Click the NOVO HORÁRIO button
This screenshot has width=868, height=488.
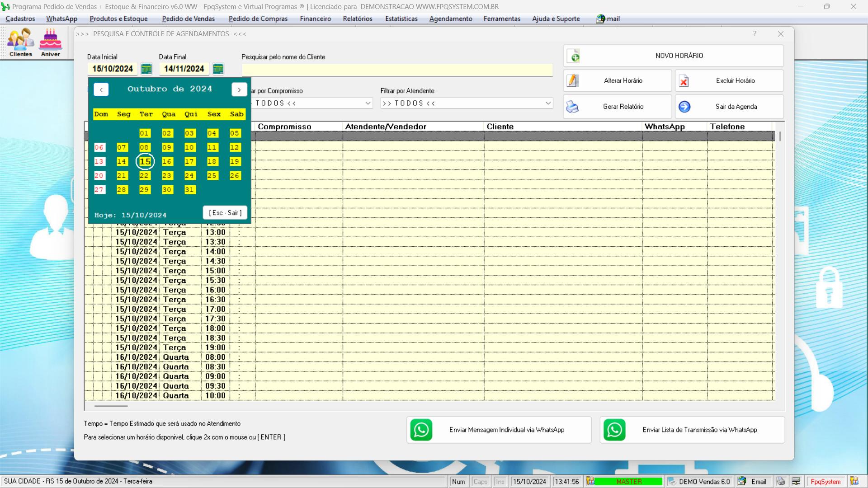point(673,56)
